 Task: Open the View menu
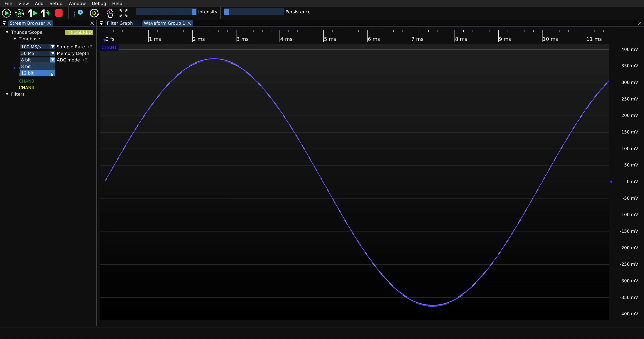click(x=23, y=4)
